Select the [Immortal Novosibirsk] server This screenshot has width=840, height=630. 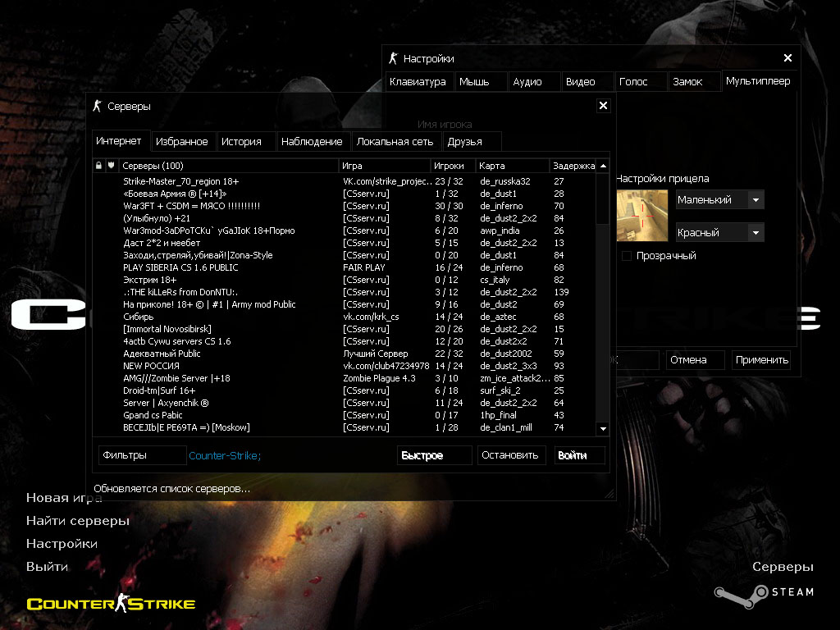[x=344, y=330]
